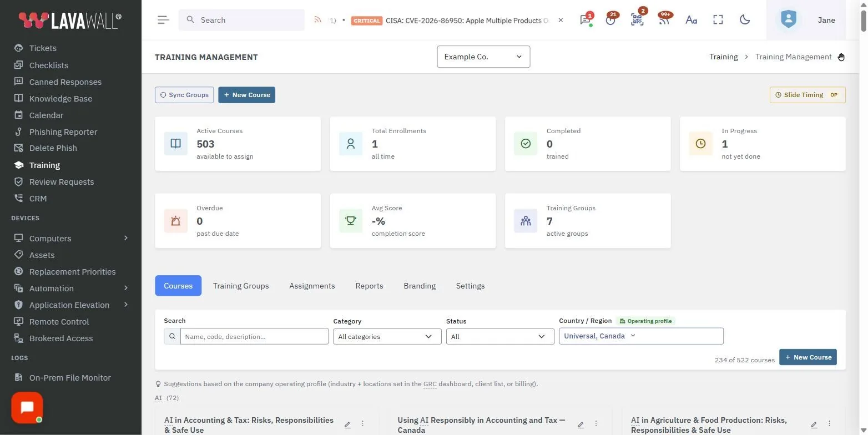Click New Course button beside course count

click(x=808, y=357)
